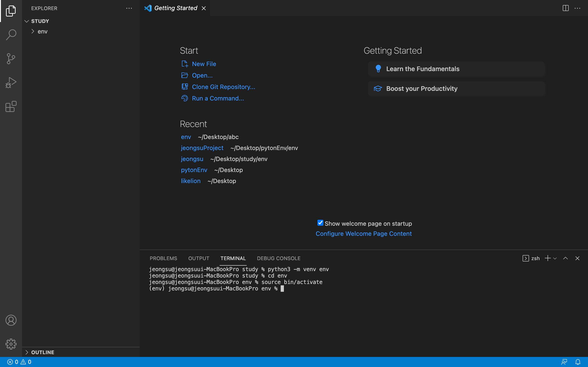Image resolution: width=588 pixels, height=367 pixels.
Task: Open Learn the Fundamentals walkthrough
Action: point(423,69)
